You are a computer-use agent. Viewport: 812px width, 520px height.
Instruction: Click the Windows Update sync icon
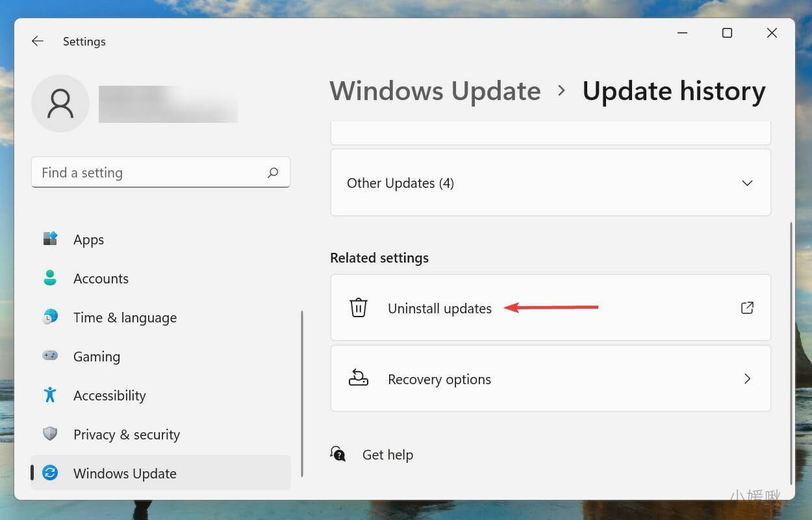(49, 473)
